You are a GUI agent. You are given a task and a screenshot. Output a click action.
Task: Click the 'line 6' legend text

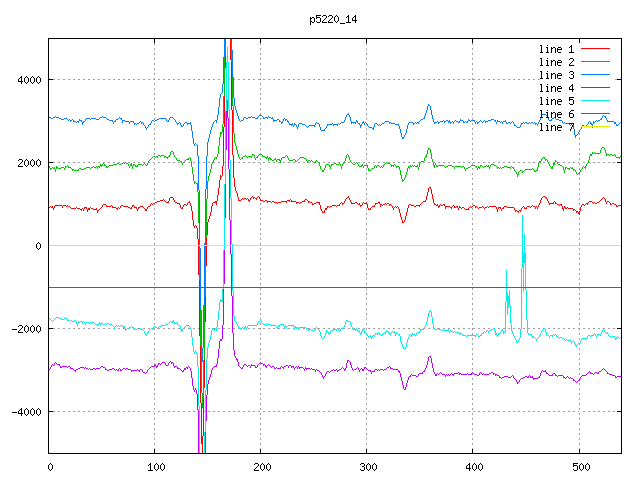pos(556,114)
